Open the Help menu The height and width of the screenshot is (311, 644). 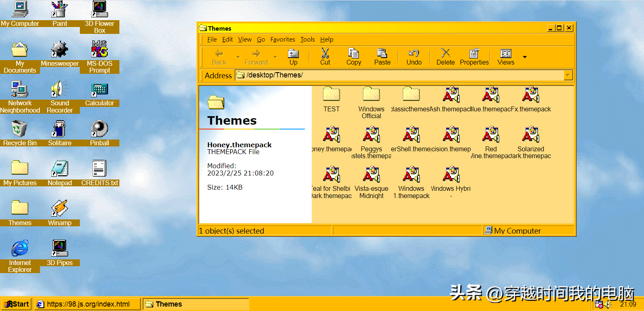point(327,40)
